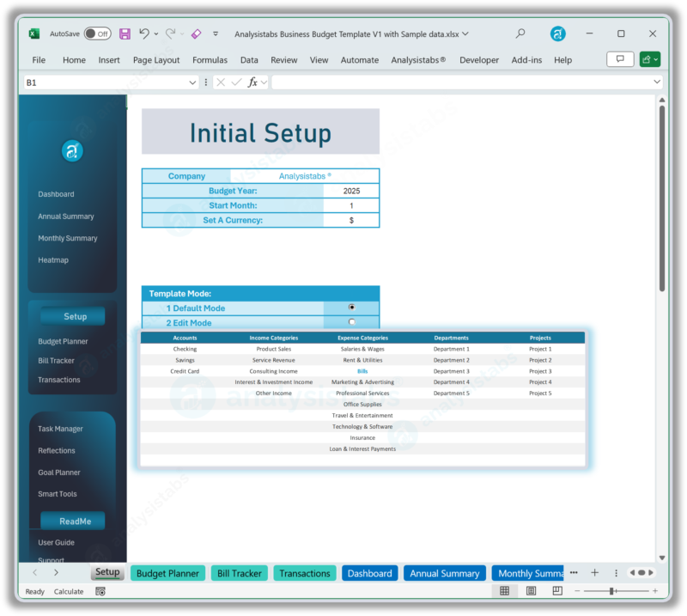
Task: Click the zoom in plus button
Action: click(x=655, y=591)
